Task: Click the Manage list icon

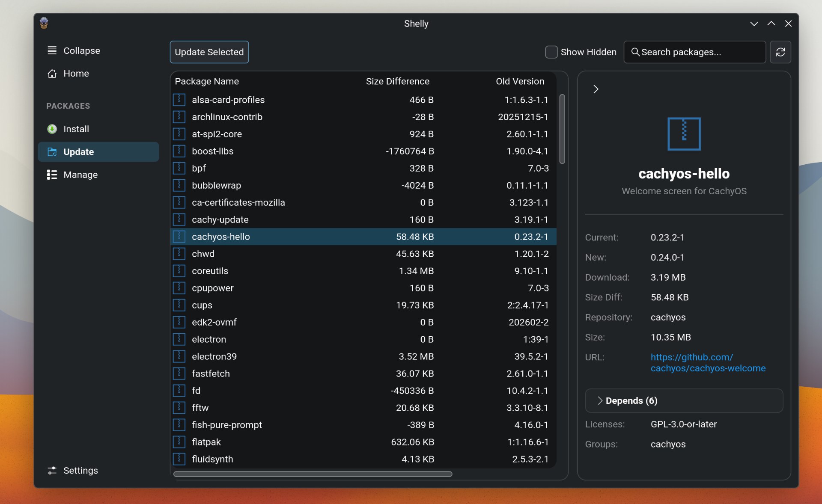Action: [x=52, y=175]
